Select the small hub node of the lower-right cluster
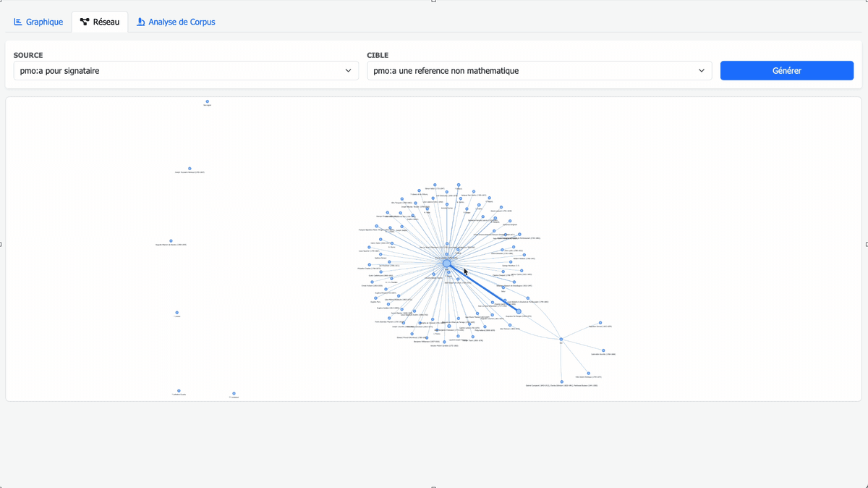Viewport: 868px width, 488px height. [x=561, y=339]
